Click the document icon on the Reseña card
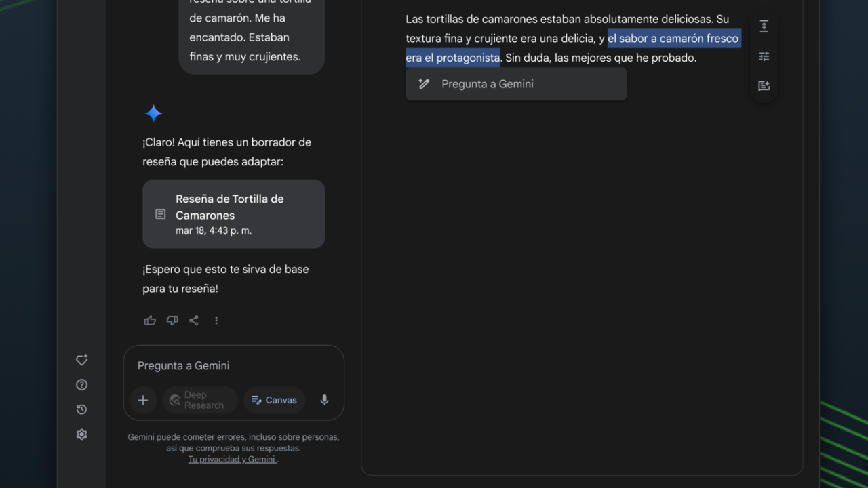The image size is (868, 488). click(x=161, y=214)
